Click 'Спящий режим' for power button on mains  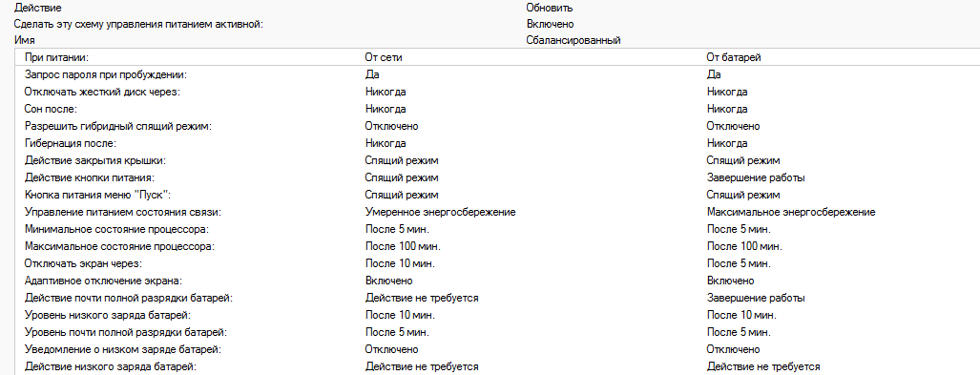(x=402, y=178)
